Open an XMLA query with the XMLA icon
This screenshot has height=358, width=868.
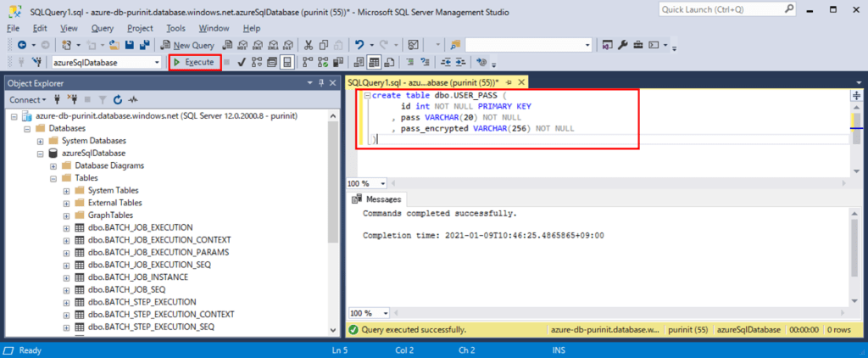coord(272,46)
